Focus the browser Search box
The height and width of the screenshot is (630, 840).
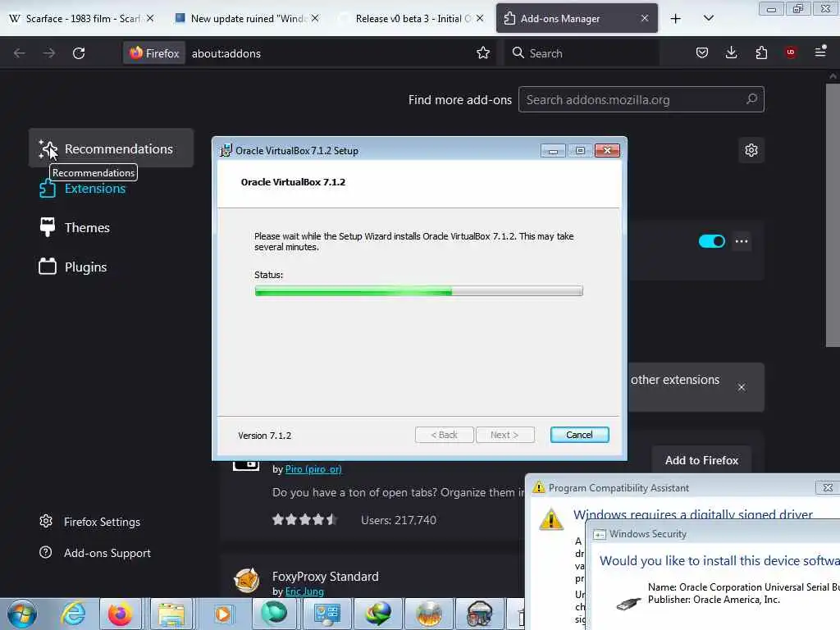[x=582, y=53]
